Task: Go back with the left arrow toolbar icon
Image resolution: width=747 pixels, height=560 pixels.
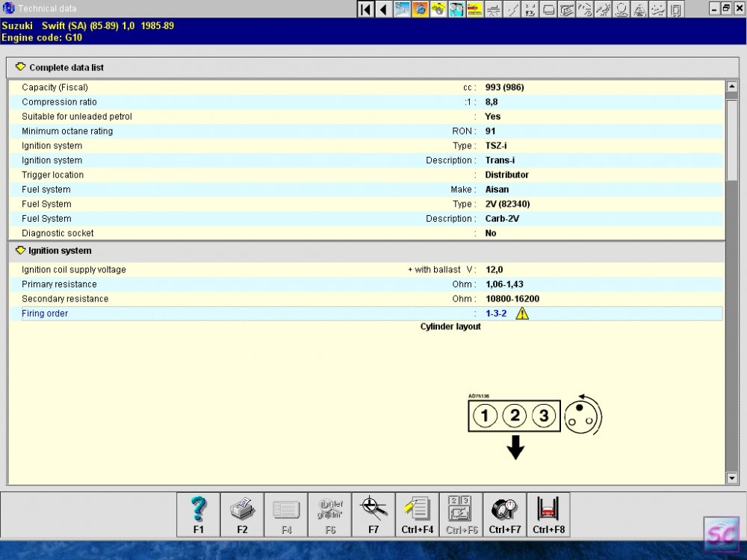Action: click(x=383, y=9)
